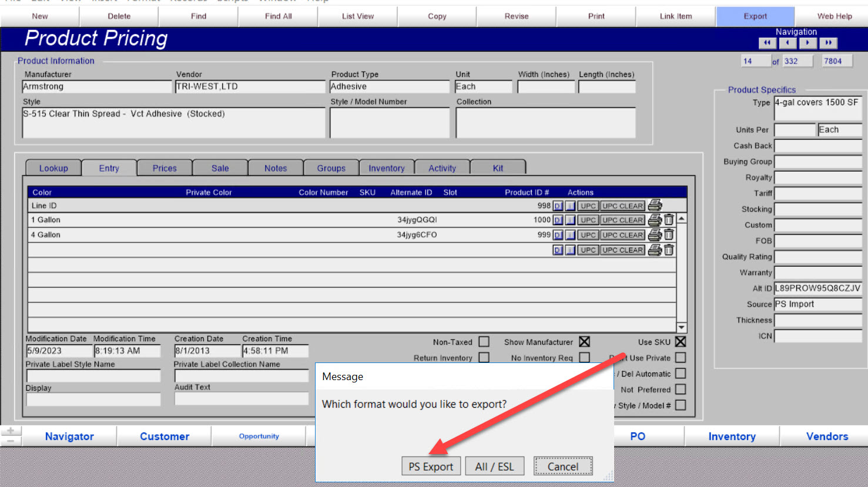Image resolution: width=868 pixels, height=487 pixels.
Task: Switch to the Inventory tab
Action: 387,168
